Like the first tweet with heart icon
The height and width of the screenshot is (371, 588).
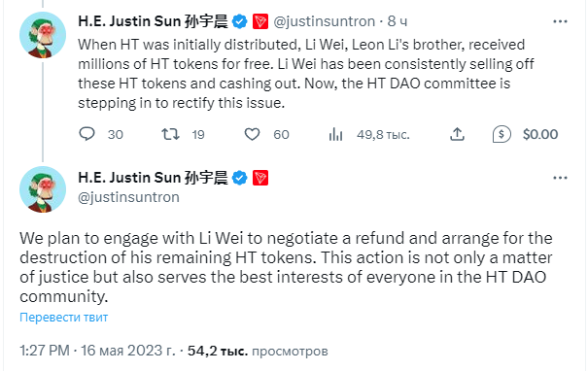(252, 134)
